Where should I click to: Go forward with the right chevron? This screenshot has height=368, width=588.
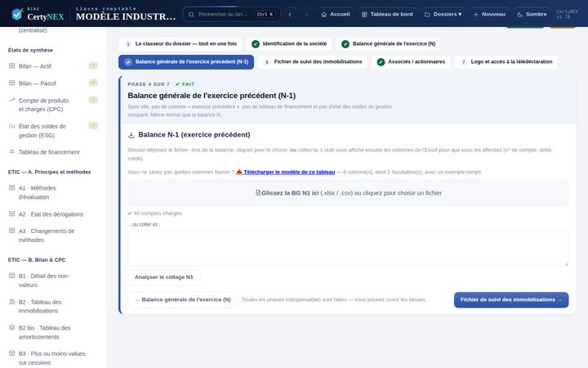click(x=306, y=14)
